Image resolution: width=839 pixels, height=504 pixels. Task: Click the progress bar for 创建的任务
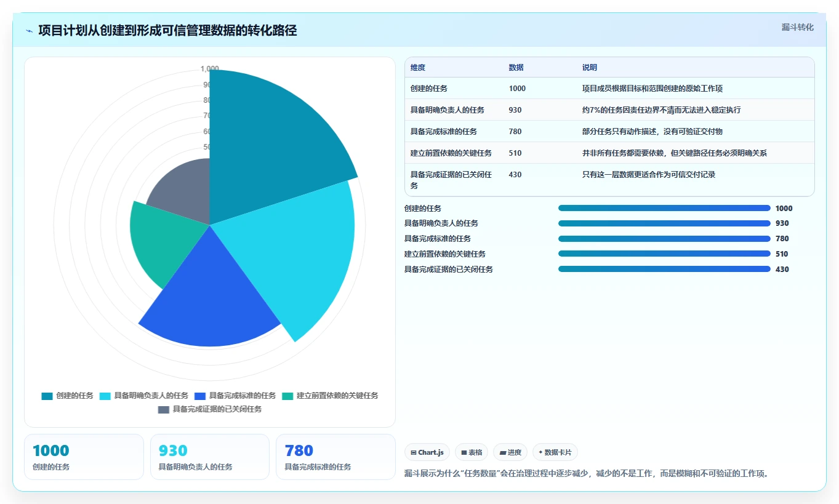click(664, 208)
